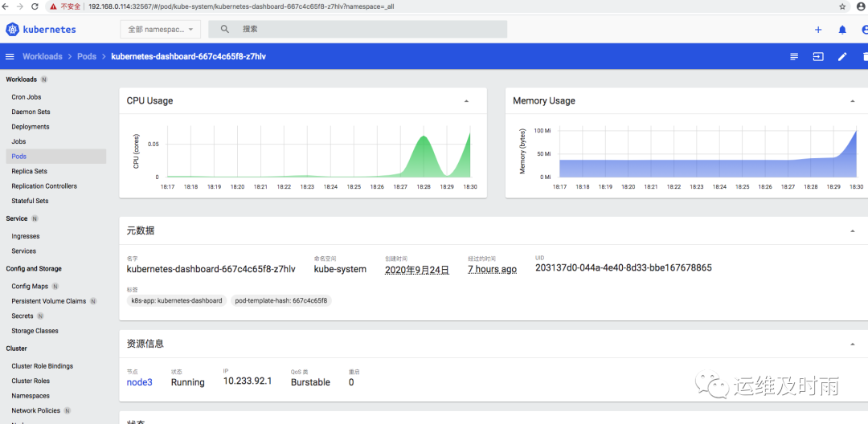Open node3 link

140,382
